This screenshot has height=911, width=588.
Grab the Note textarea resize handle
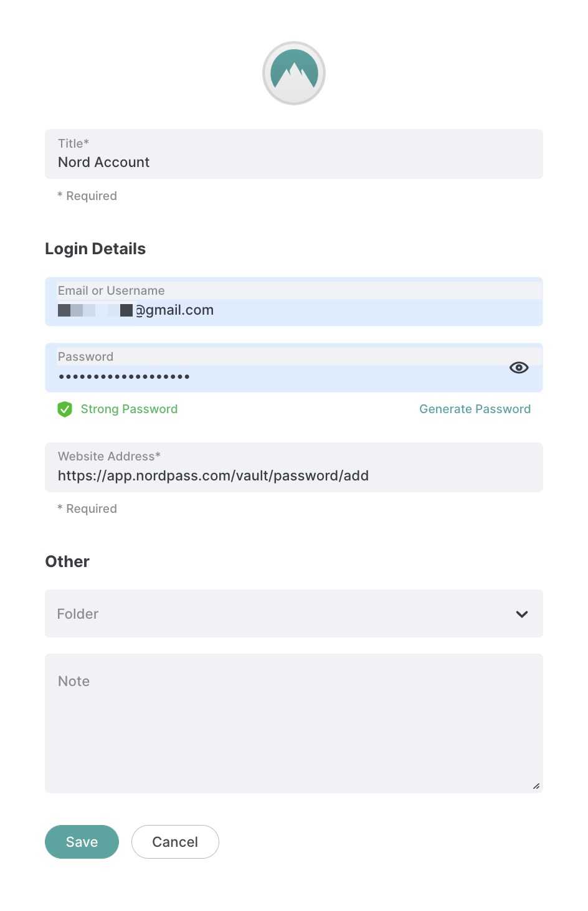[x=536, y=786]
